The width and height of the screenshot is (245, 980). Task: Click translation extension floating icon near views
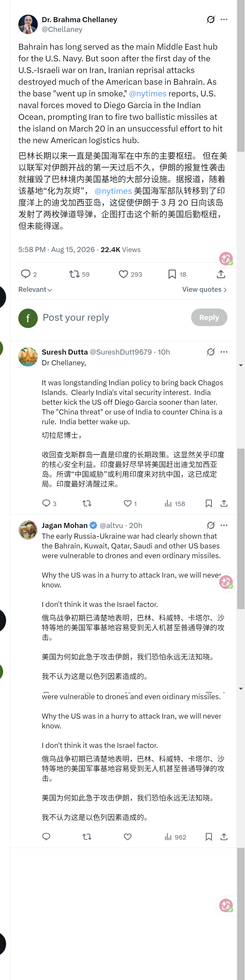(x=226, y=258)
